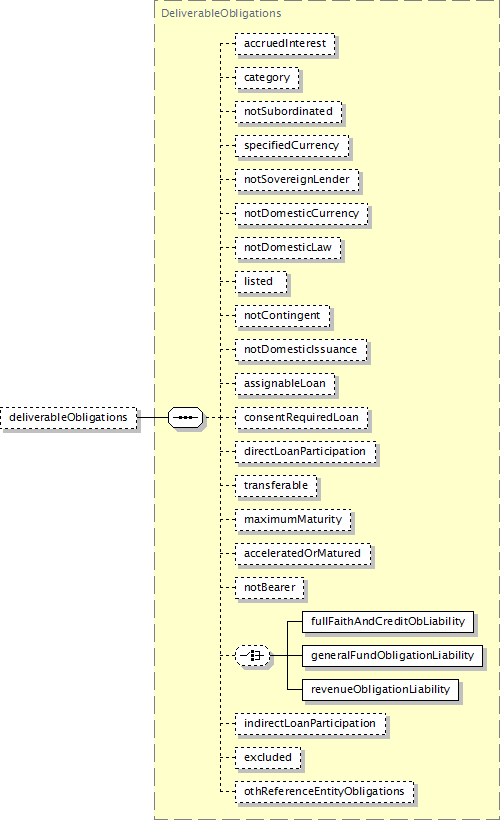Image resolution: width=500 pixels, height=820 pixels.
Task: Select the maximumMaturity element
Action: point(293,519)
